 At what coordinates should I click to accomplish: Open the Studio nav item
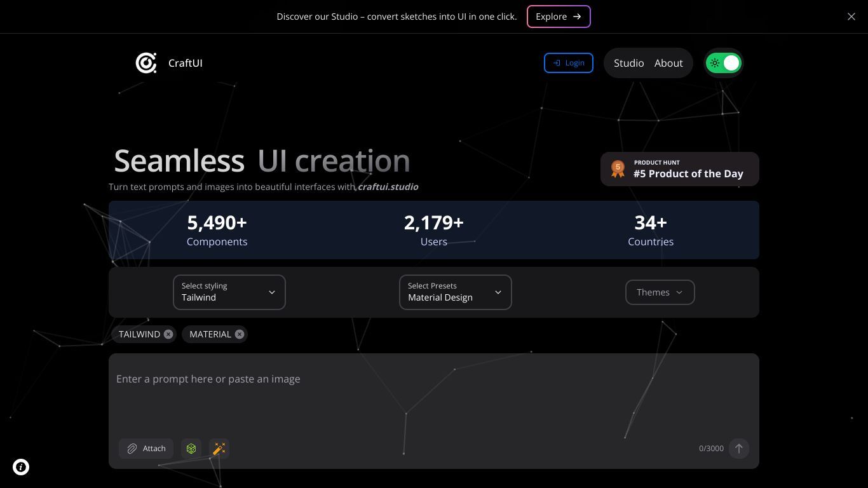629,63
